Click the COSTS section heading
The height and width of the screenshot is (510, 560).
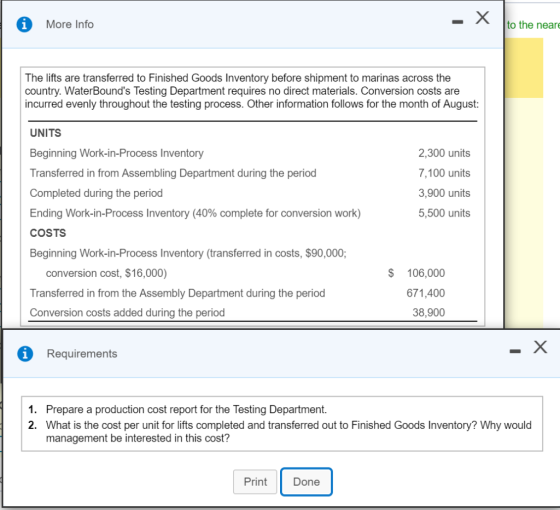(48, 233)
